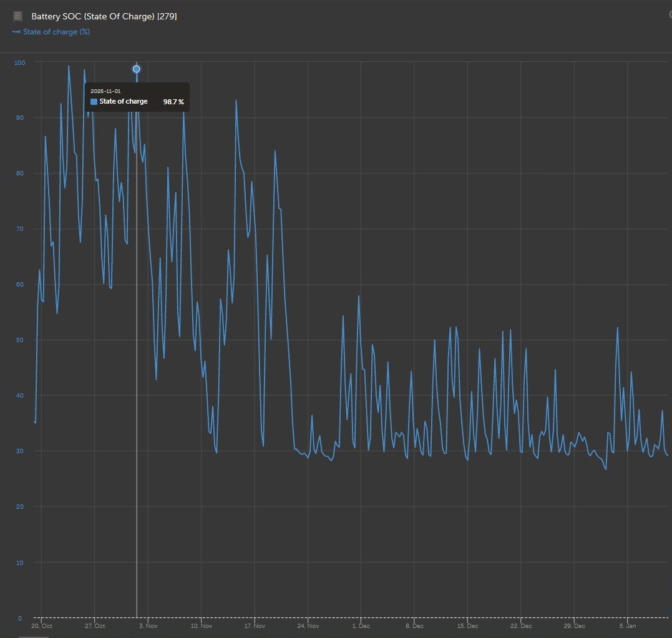Screen dimensions: 672x638
Task: Toggle the State of charge (%) legend series
Action: click(x=56, y=32)
